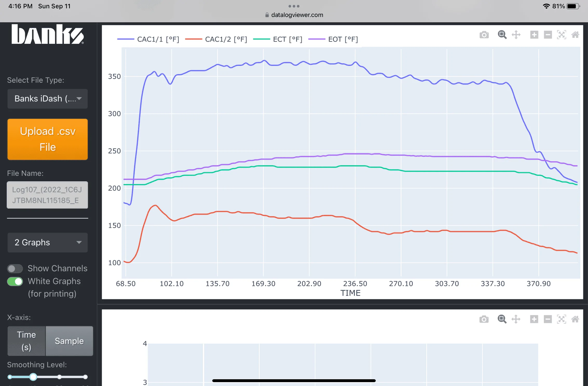Viewport: 588px width, 386px height.
Task: Click camera icon on the second graph
Action: [x=484, y=319]
